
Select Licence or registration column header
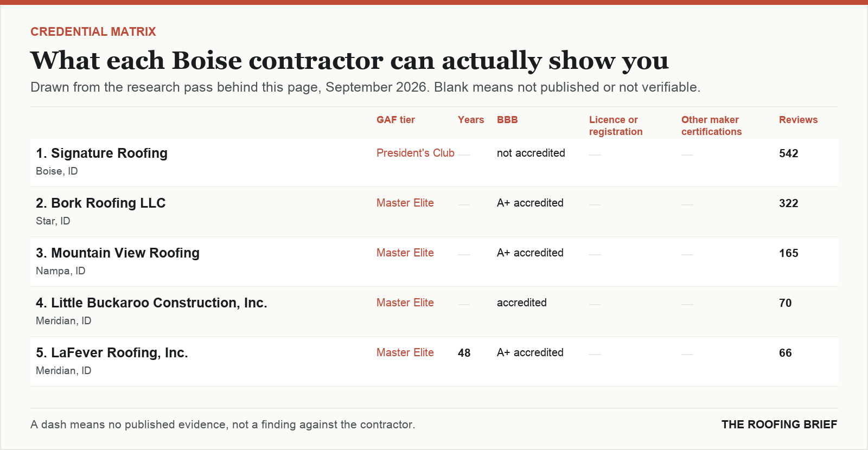point(616,126)
